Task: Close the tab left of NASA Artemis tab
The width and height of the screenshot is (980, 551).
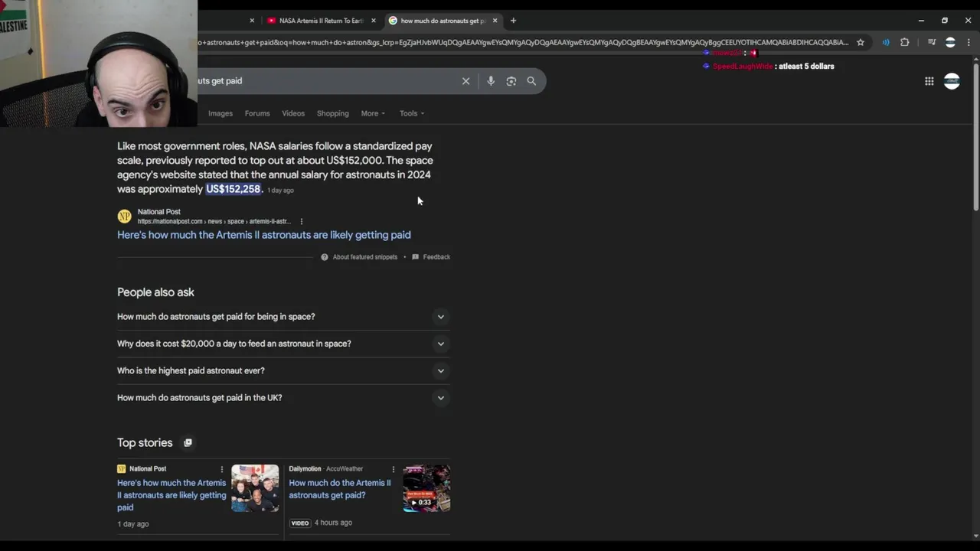Action: (x=252, y=21)
